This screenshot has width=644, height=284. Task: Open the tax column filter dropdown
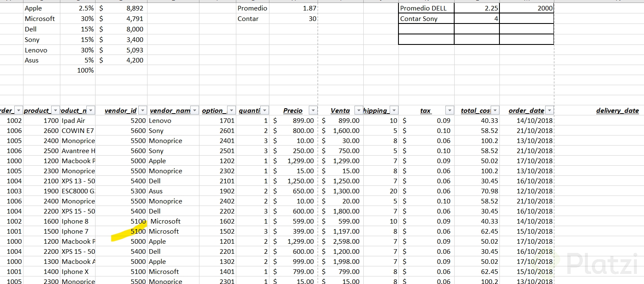pos(450,111)
